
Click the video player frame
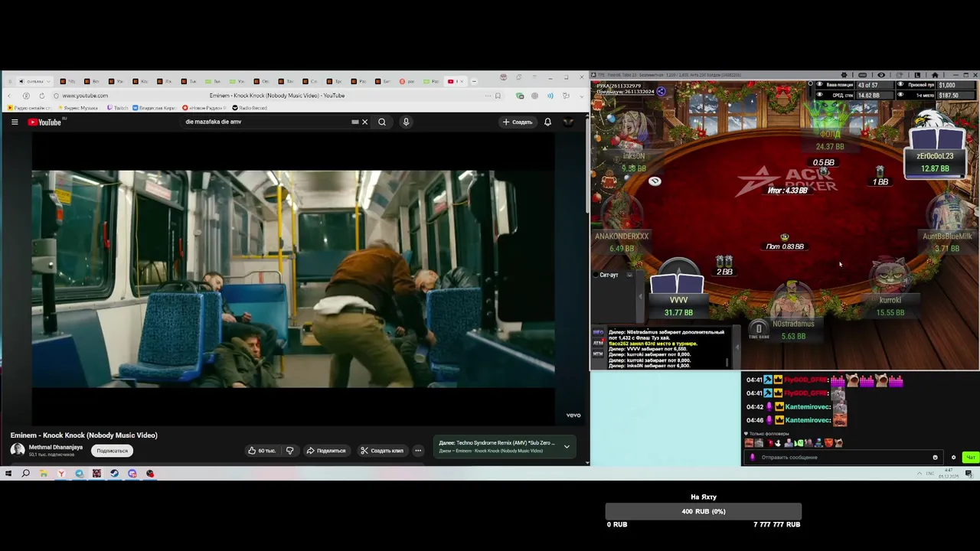[x=293, y=279]
